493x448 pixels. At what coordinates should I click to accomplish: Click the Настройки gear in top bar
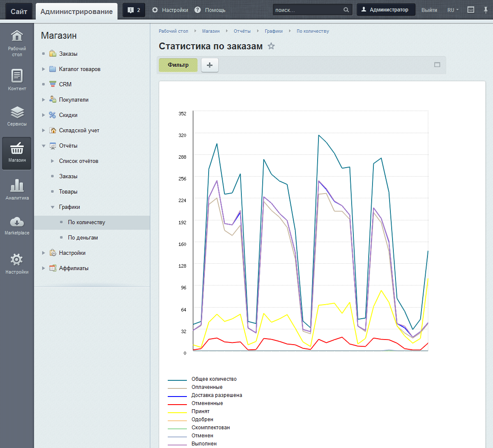(x=155, y=10)
